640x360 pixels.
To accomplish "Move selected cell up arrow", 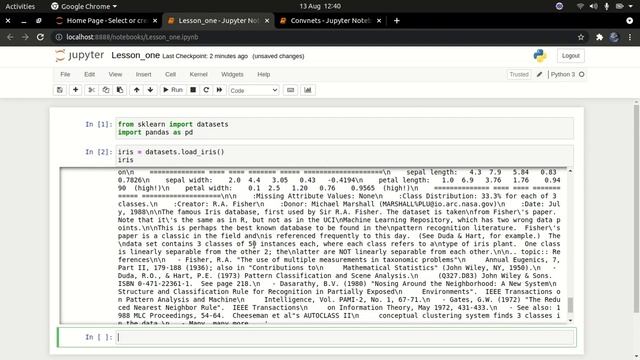I will tap(137, 90).
